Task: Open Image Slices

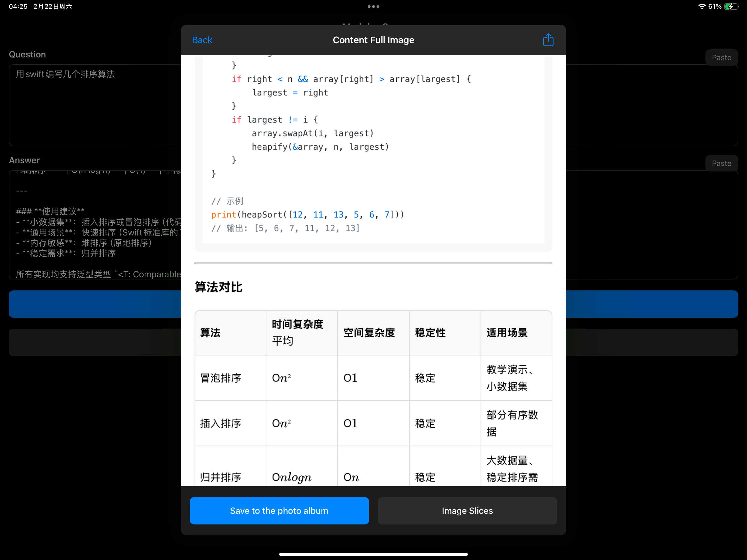Action: [x=467, y=510]
